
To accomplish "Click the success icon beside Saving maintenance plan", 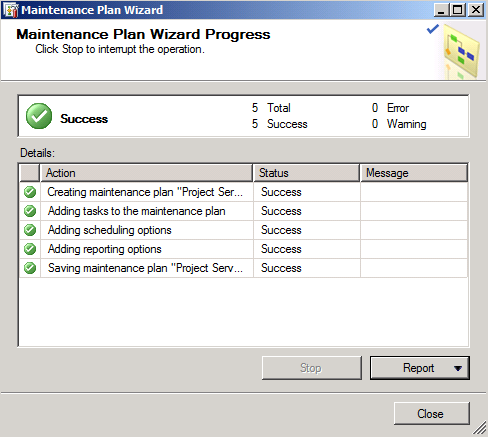I will click(x=30, y=268).
